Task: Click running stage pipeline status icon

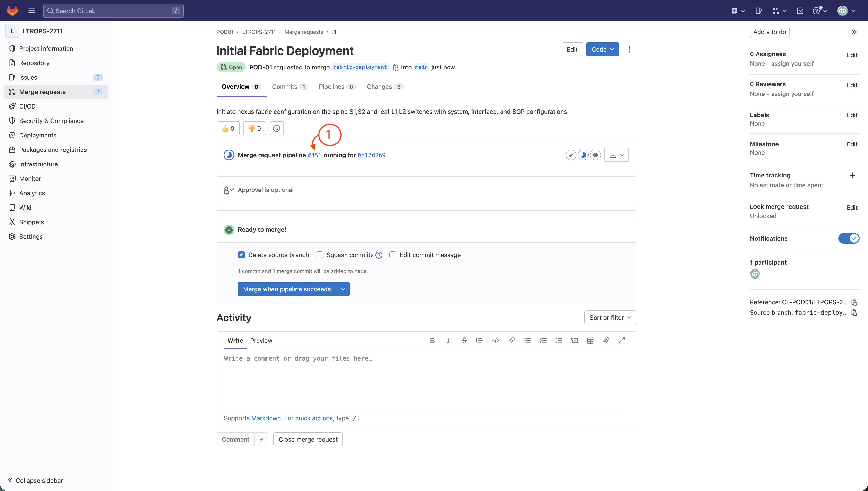Action: point(583,155)
